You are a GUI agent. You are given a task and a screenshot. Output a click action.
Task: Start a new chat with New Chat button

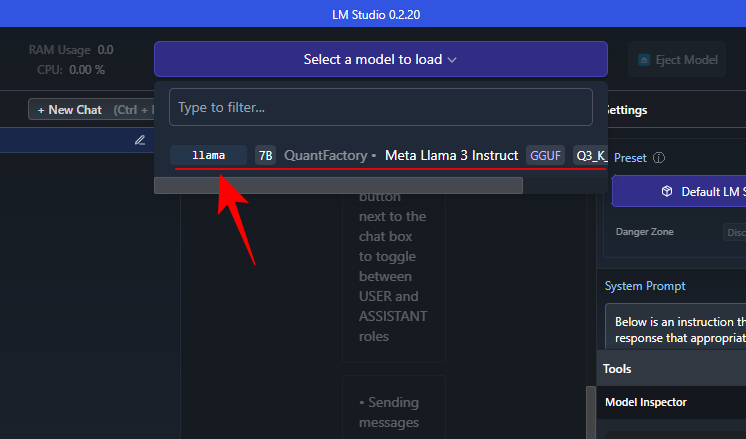91,110
